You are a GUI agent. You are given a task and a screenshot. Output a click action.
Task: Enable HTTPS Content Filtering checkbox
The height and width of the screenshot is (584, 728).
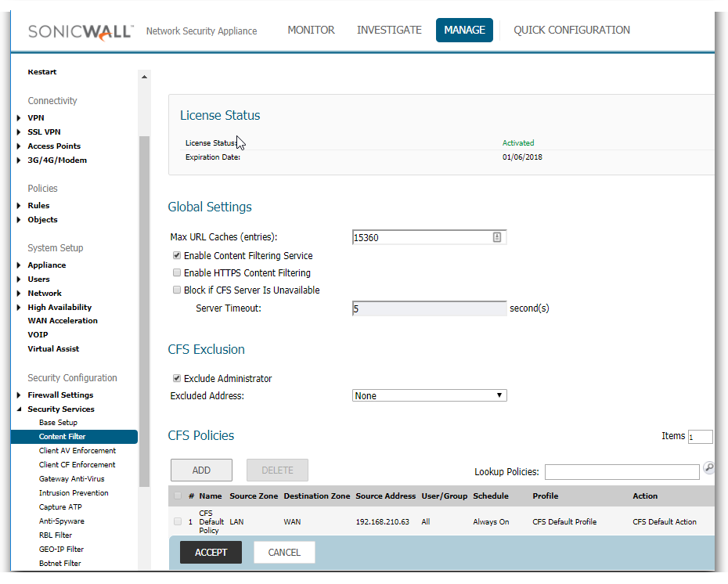click(x=177, y=273)
